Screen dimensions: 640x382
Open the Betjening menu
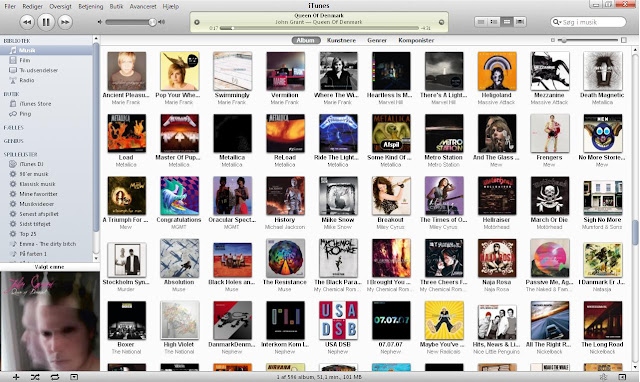91,6
